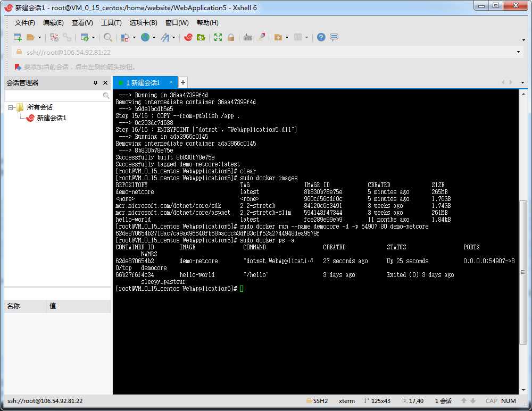
Task: Open the font toolbar dropdown arrow
Action: (x=174, y=38)
